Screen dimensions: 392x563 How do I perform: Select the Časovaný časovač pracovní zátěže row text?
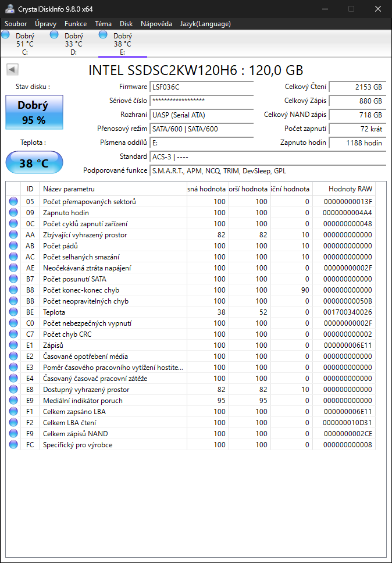coord(95,379)
